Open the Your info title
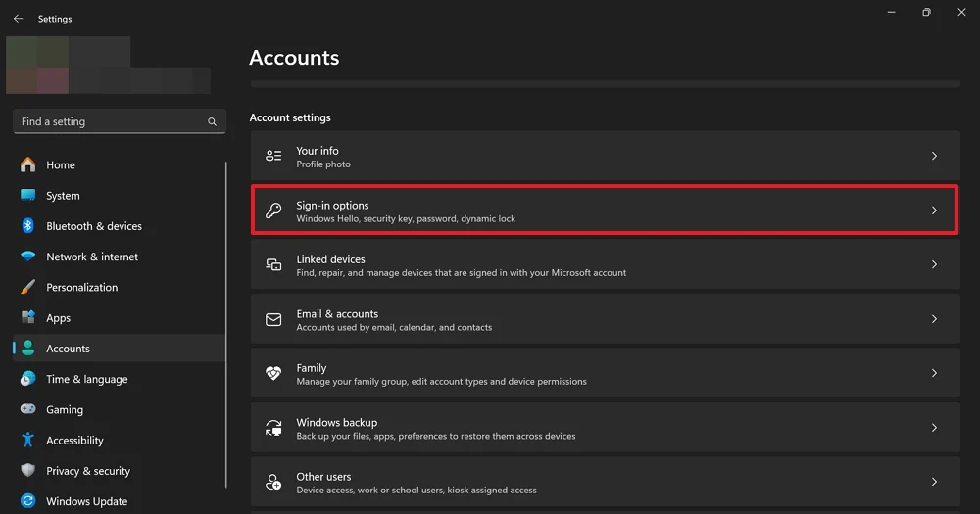Screen dimensions: 980x514 tap(318, 151)
